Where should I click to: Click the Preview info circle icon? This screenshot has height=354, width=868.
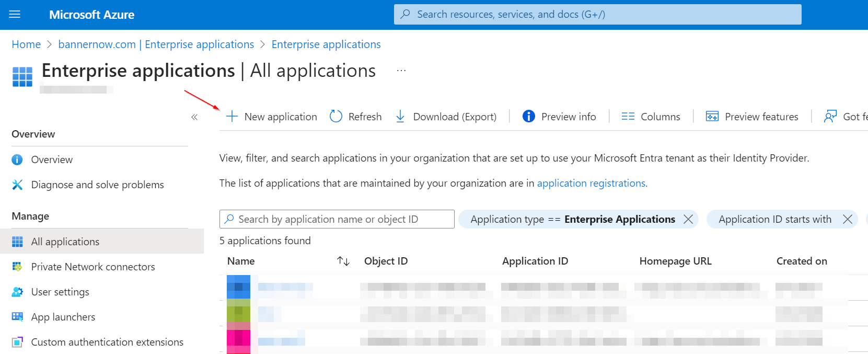pos(529,116)
